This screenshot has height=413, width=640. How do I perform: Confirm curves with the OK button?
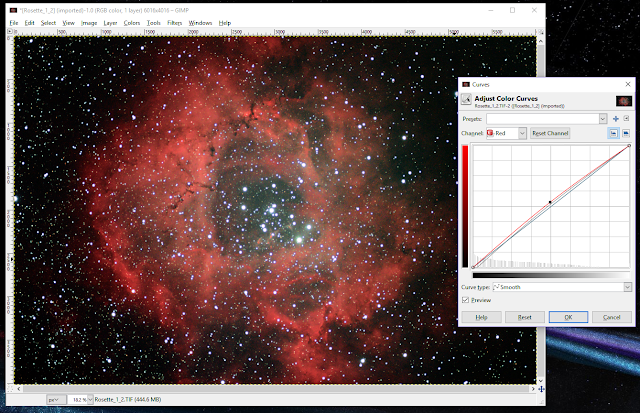click(568, 317)
